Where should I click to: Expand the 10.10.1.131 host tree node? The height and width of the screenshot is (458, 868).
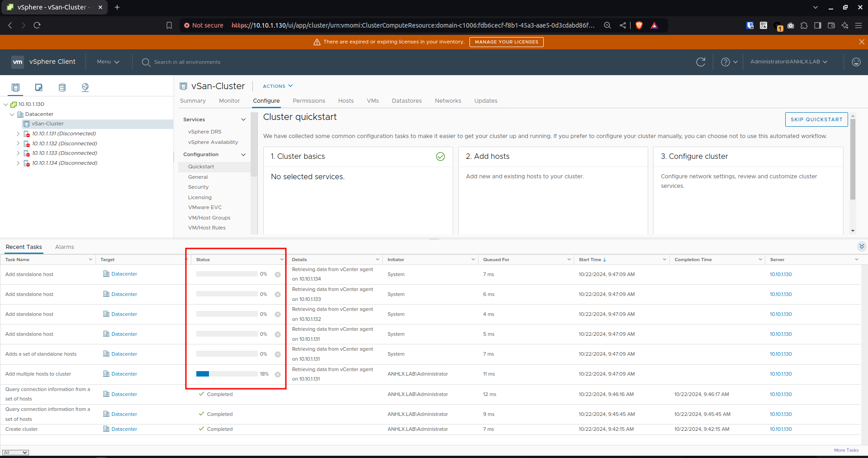coord(18,134)
